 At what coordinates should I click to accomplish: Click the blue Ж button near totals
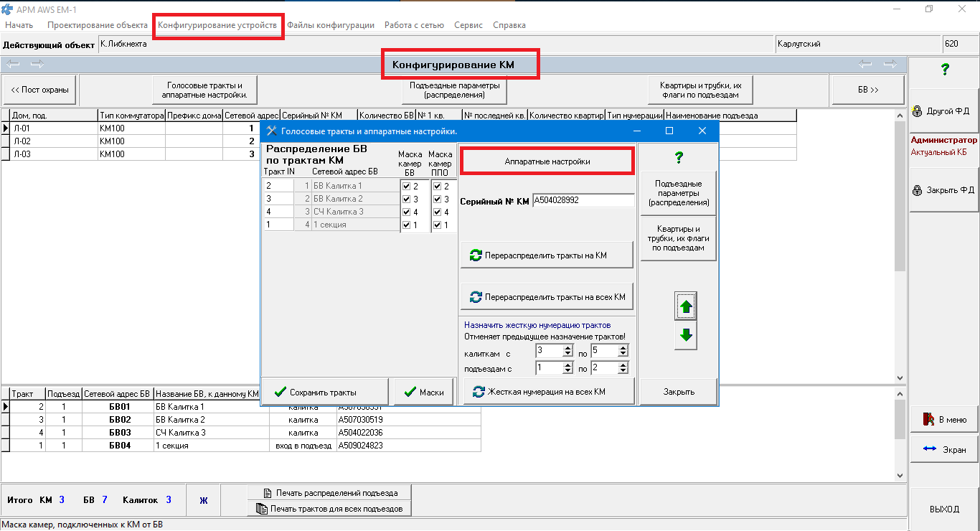[203, 500]
